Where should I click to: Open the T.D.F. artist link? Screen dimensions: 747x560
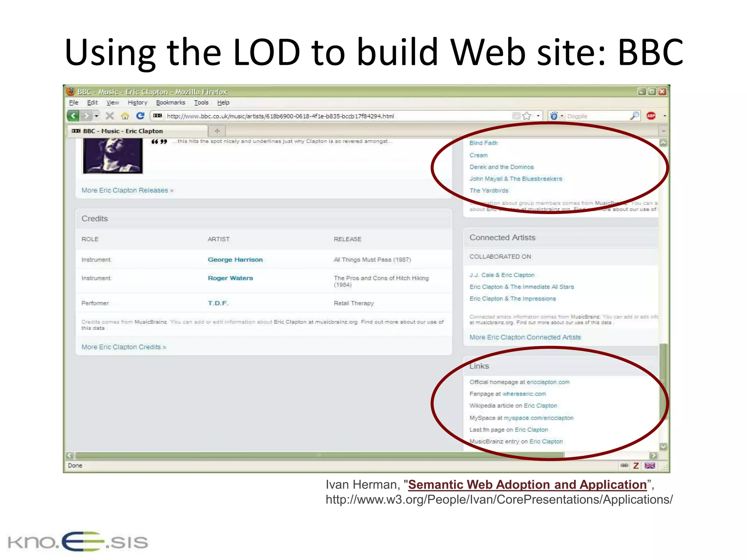218,303
